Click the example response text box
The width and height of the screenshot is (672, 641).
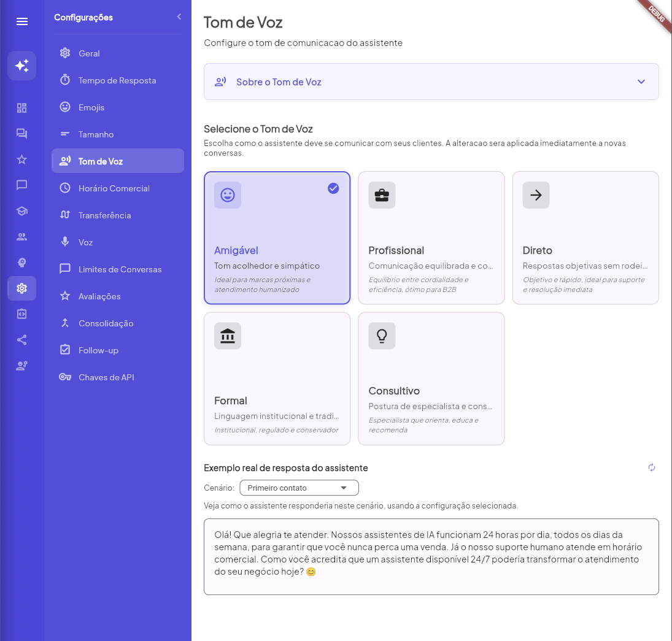point(431,556)
